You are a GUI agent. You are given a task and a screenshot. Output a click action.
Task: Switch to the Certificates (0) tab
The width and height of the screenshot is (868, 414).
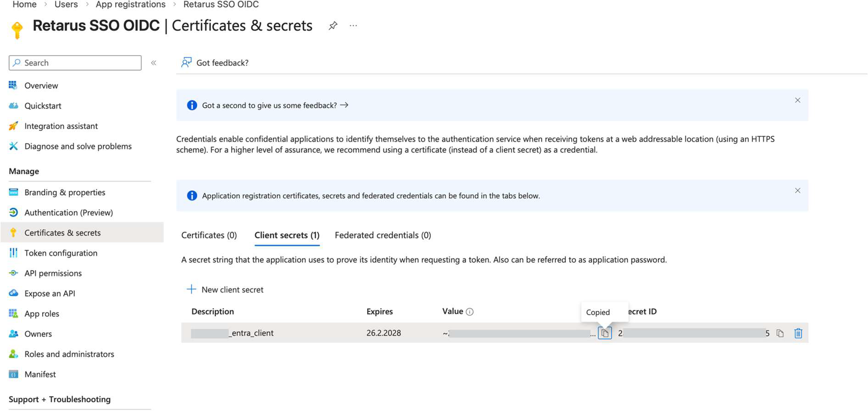[209, 235]
